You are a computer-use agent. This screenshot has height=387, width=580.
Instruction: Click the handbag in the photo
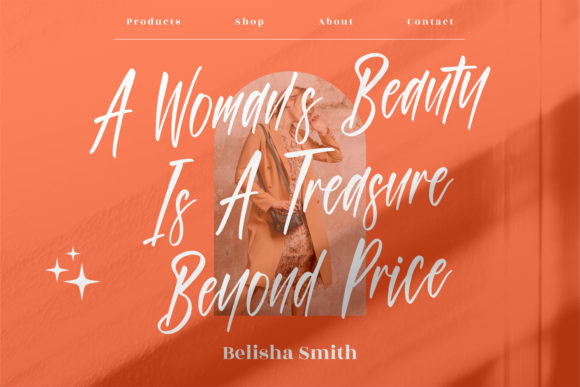285,219
